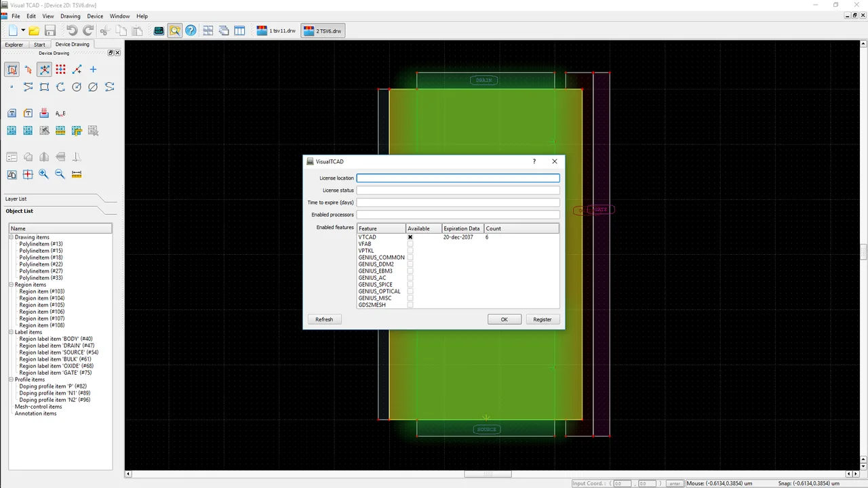Select the circle drawing tool
Screen dimensions: 868x488
coord(77,87)
